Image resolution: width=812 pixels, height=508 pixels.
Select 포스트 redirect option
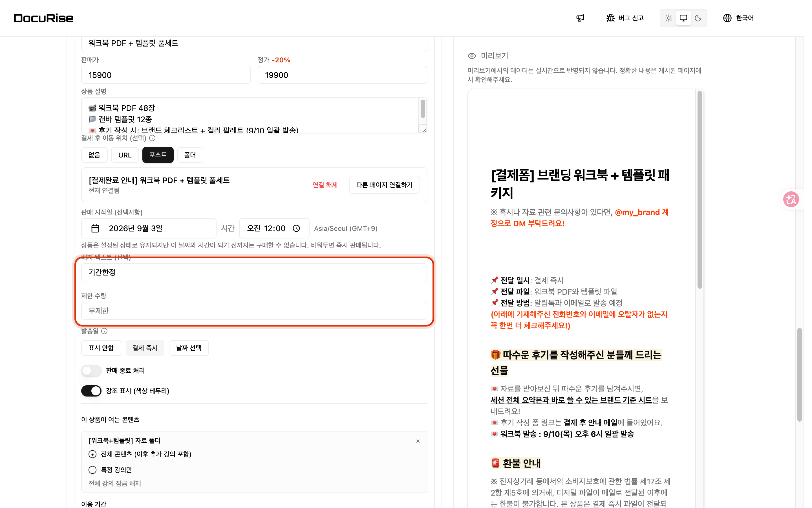pos(158,155)
